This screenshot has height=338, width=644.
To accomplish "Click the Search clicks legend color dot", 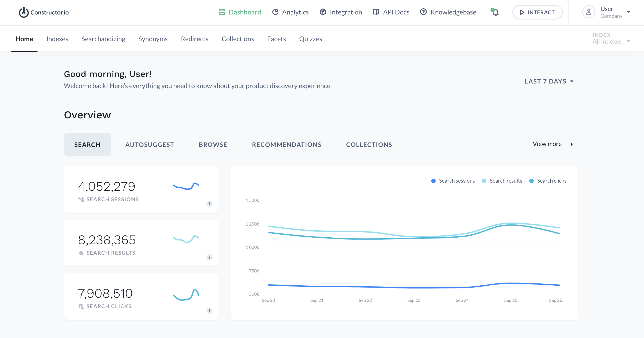I will tap(531, 181).
